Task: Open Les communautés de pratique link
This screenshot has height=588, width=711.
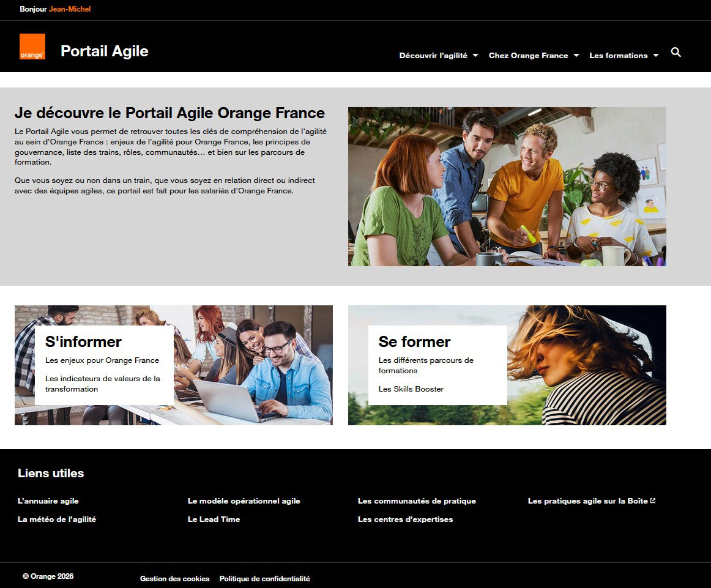Action: pyautogui.click(x=417, y=501)
